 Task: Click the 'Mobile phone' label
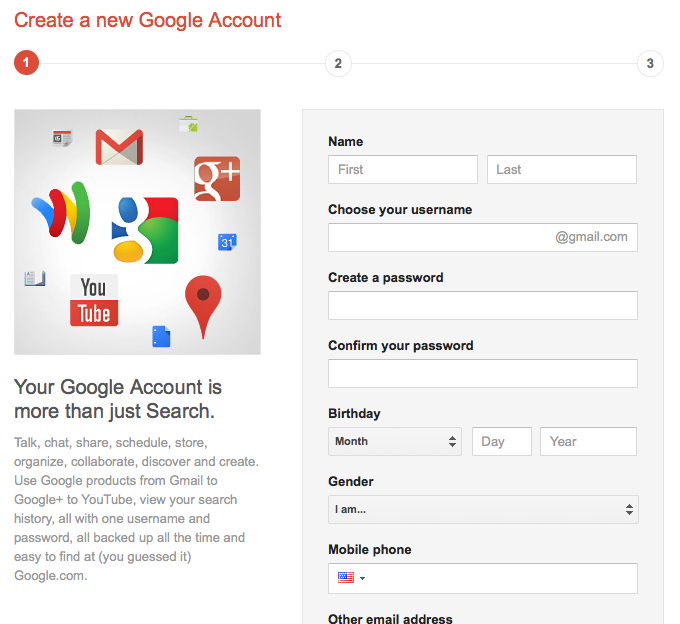tap(369, 549)
